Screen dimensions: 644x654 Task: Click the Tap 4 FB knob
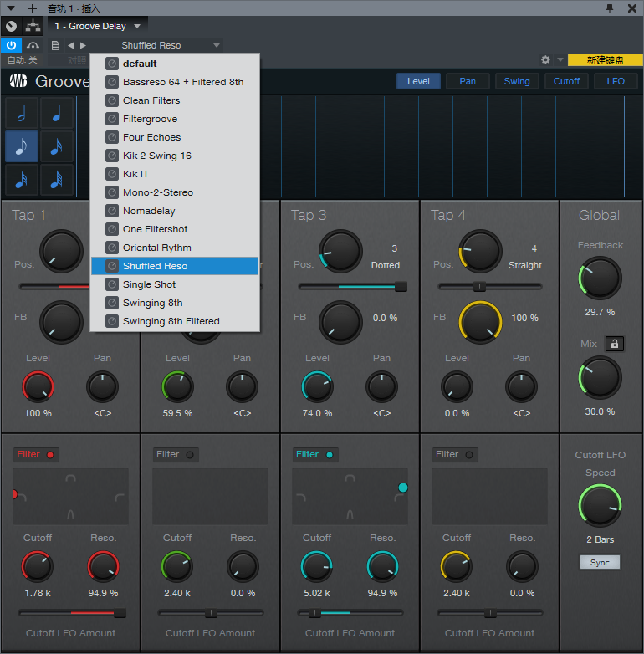point(480,323)
